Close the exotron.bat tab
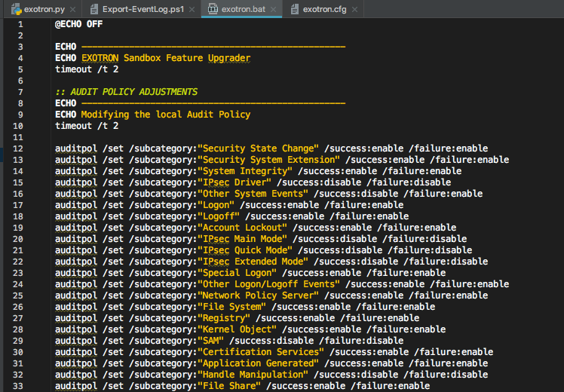The image size is (564, 392). 274,9
